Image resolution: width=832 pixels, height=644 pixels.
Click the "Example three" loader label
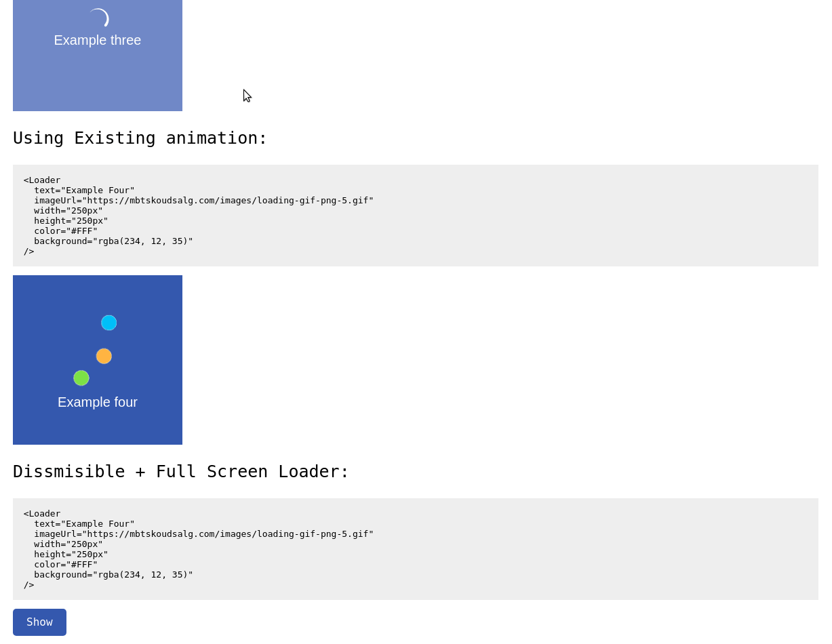(x=98, y=40)
